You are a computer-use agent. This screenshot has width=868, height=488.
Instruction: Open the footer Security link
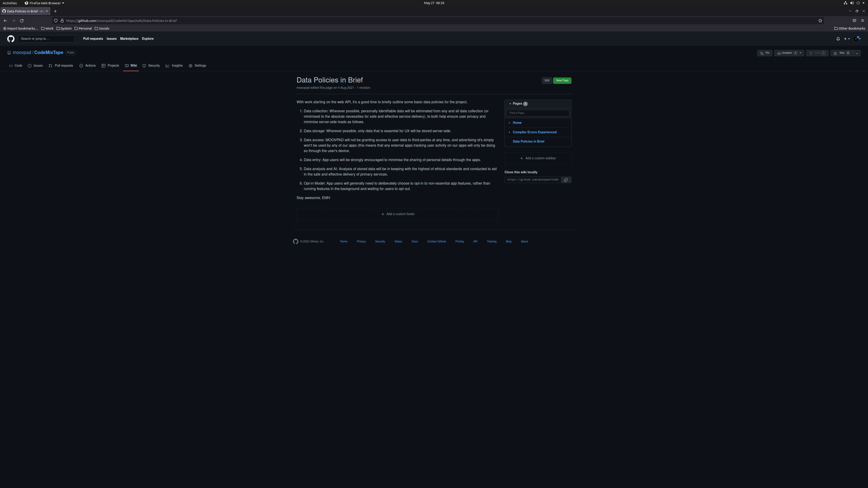click(380, 242)
